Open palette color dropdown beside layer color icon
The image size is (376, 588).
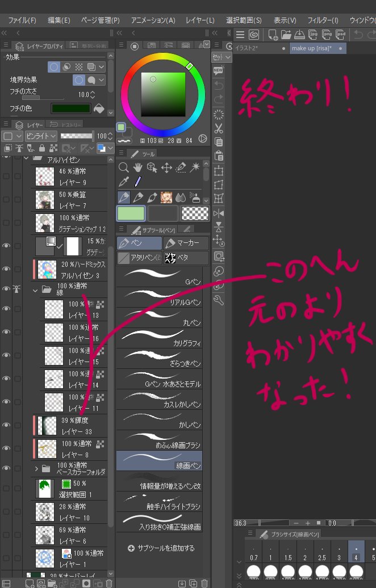click(110, 149)
